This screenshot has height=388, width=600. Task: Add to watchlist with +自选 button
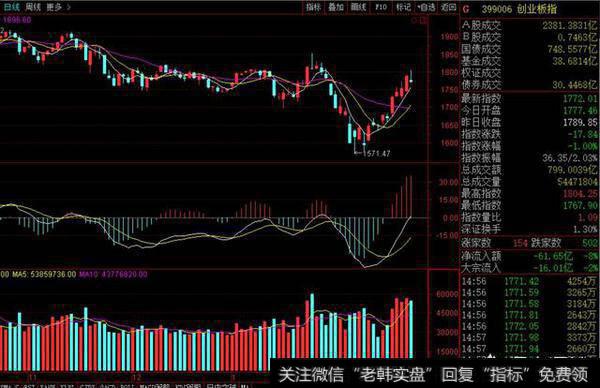[x=426, y=7]
